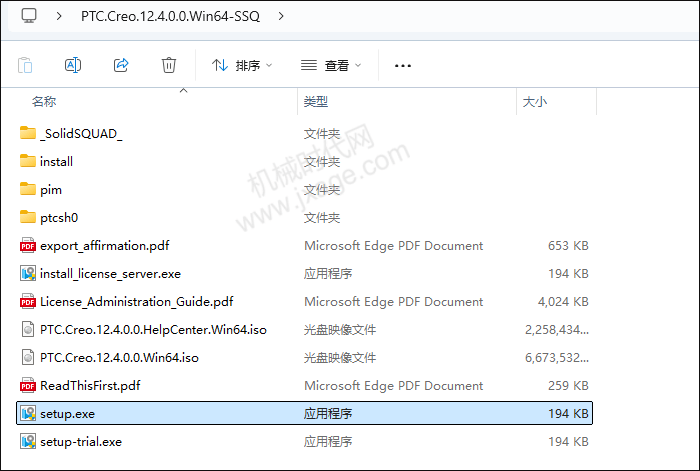Select file name setup-trial.exe
Image resolution: width=700 pixels, height=471 pixels.
(81, 442)
